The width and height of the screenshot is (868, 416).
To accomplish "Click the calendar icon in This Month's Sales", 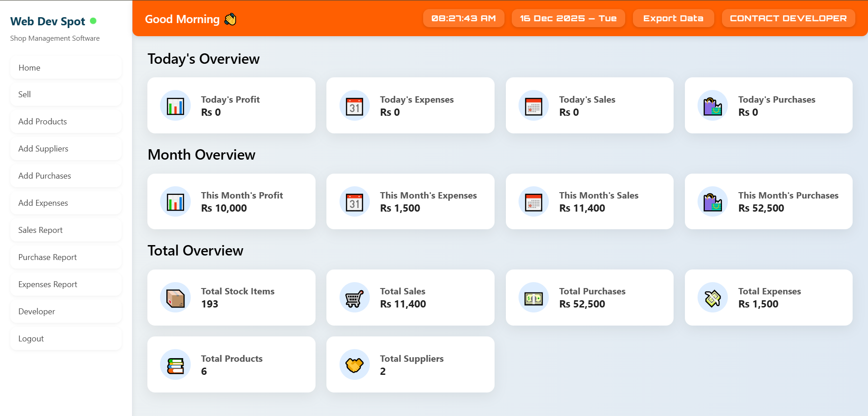I will click(533, 202).
